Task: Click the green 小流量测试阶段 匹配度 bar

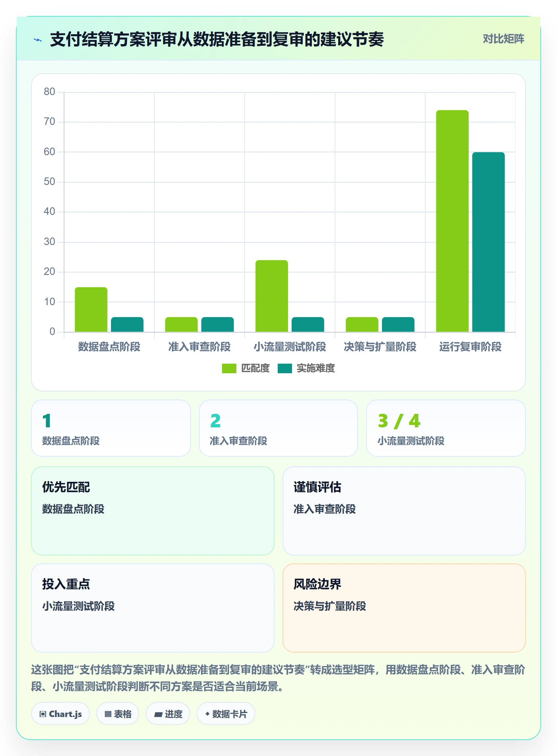Action: click(271, 296)
